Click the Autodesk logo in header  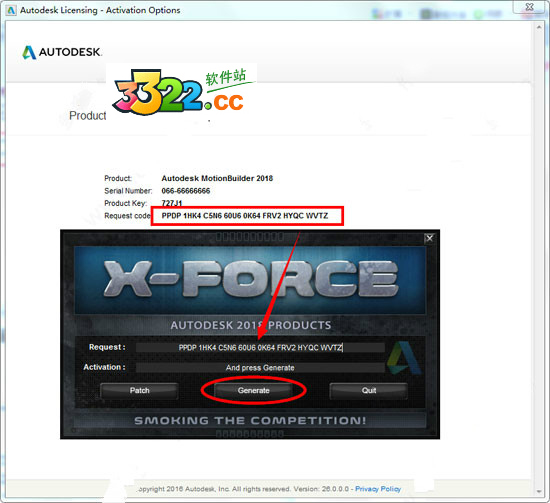click(62, 52)
